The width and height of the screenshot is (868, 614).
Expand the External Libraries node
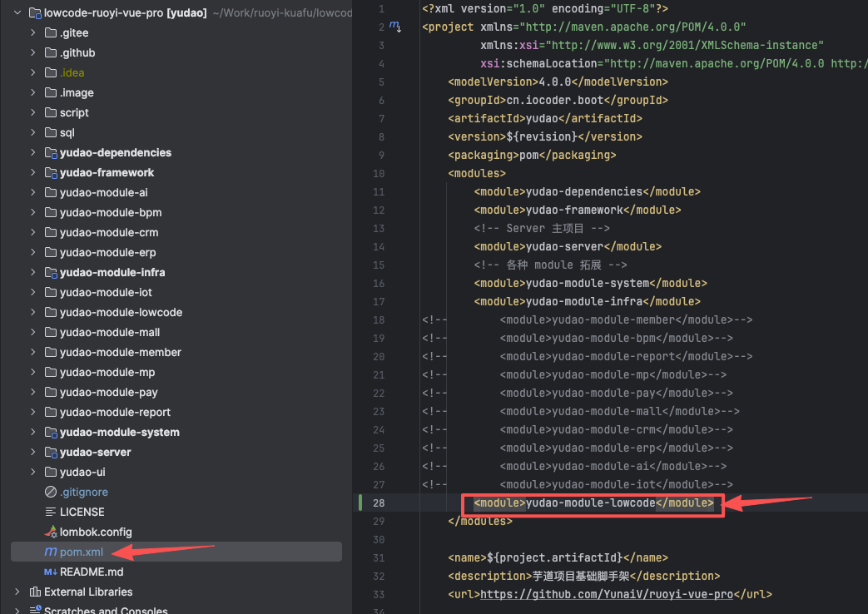pyautogui.click(x=17, y=592)
